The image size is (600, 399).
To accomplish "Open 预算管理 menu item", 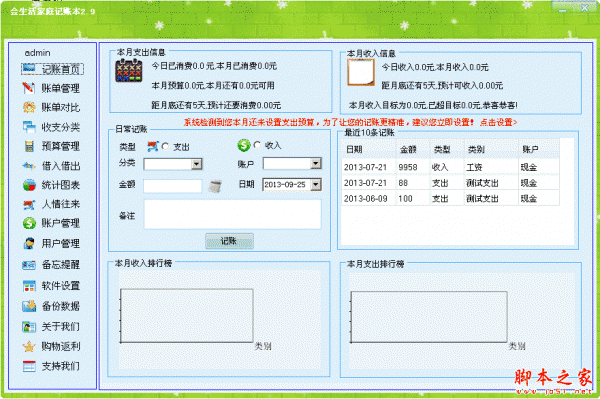I will pyautogui.click(x=61, y=146).
